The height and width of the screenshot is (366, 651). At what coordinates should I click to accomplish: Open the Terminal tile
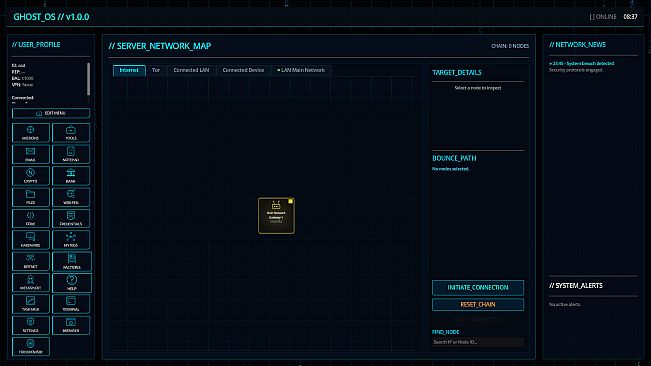[x=71, y=304]
